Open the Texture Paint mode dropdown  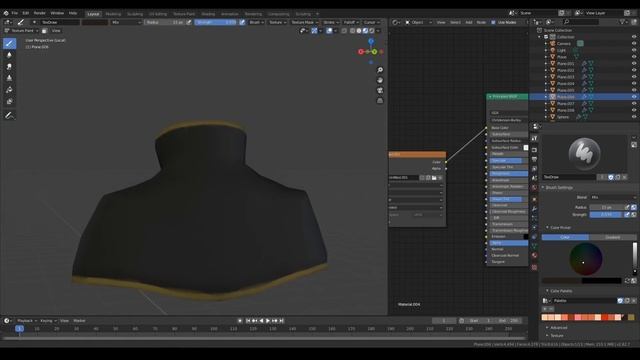point(21,31)
